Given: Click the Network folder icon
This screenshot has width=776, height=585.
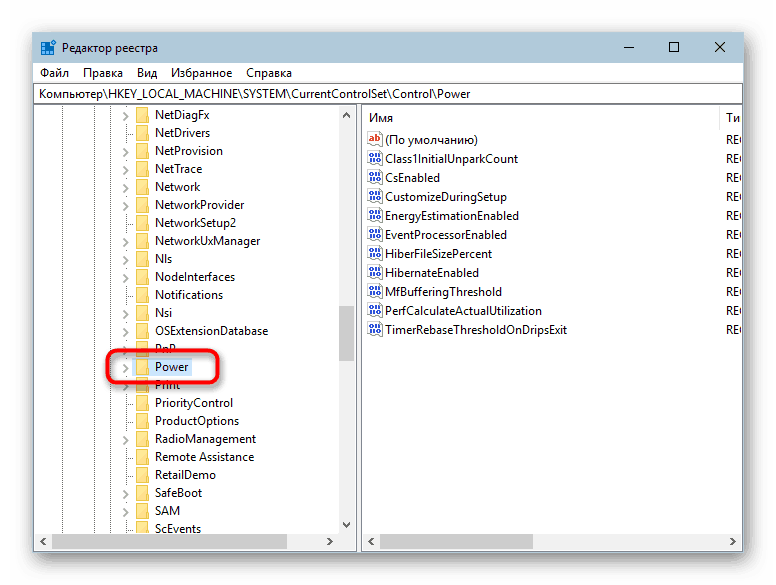Looking at the screenshot, I should pos(142,187).
